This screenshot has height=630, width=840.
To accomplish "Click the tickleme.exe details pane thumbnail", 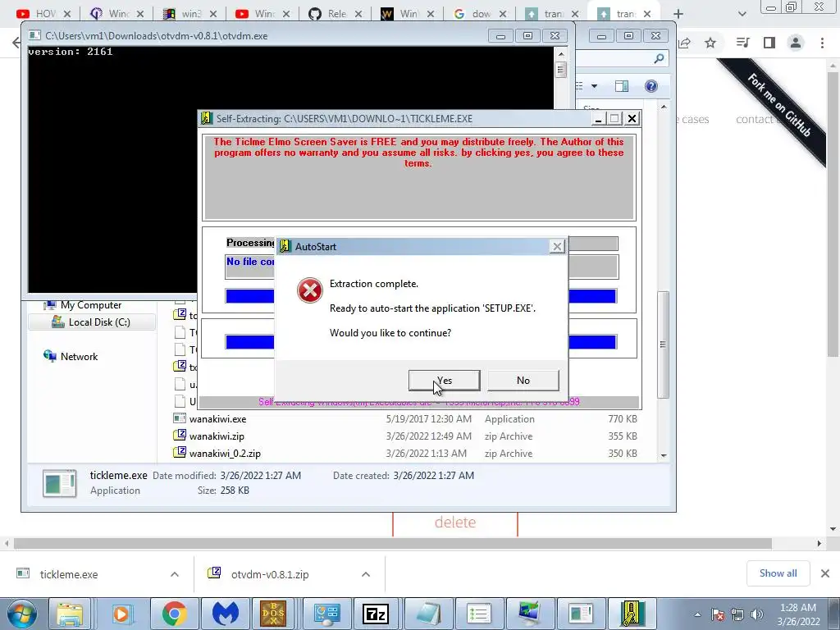I will coord(59,483).
